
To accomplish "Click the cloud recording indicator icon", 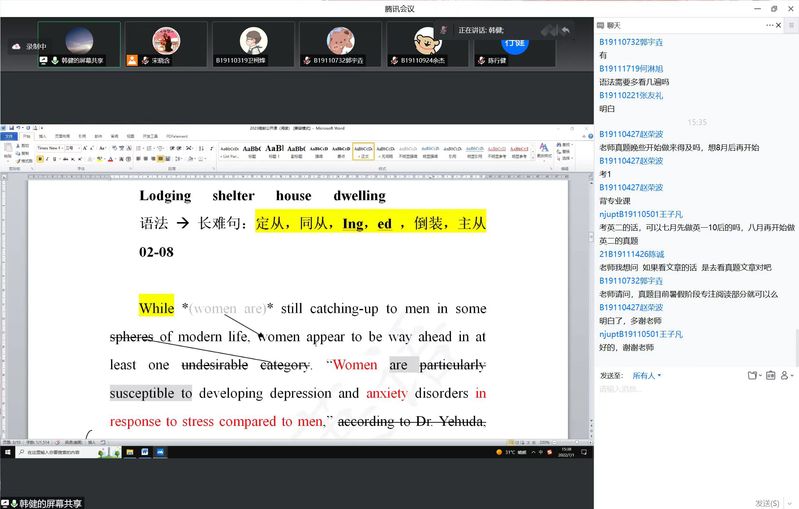I will click(x=16, y=46).
